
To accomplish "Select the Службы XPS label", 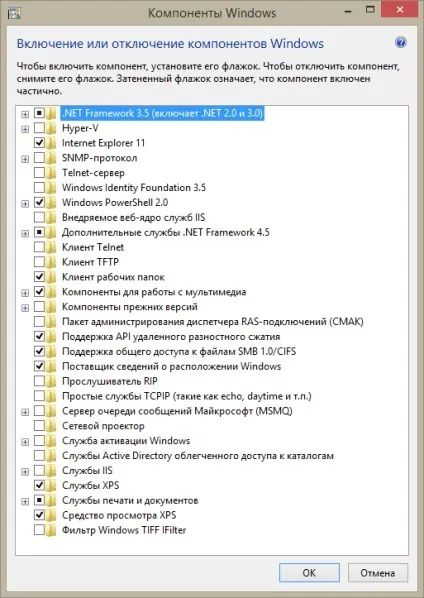I will click(90, 485).
